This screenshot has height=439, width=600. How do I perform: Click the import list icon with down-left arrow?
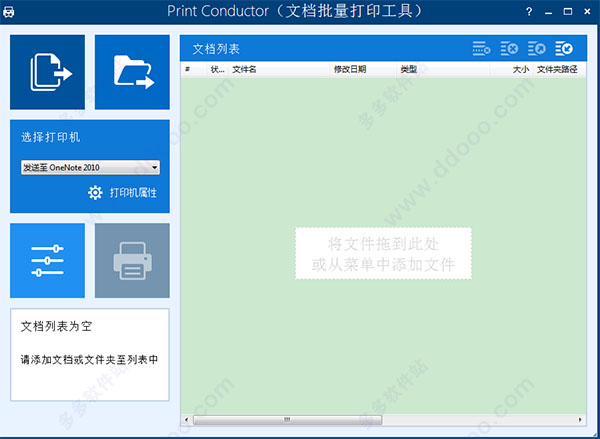tap(564, 49)
